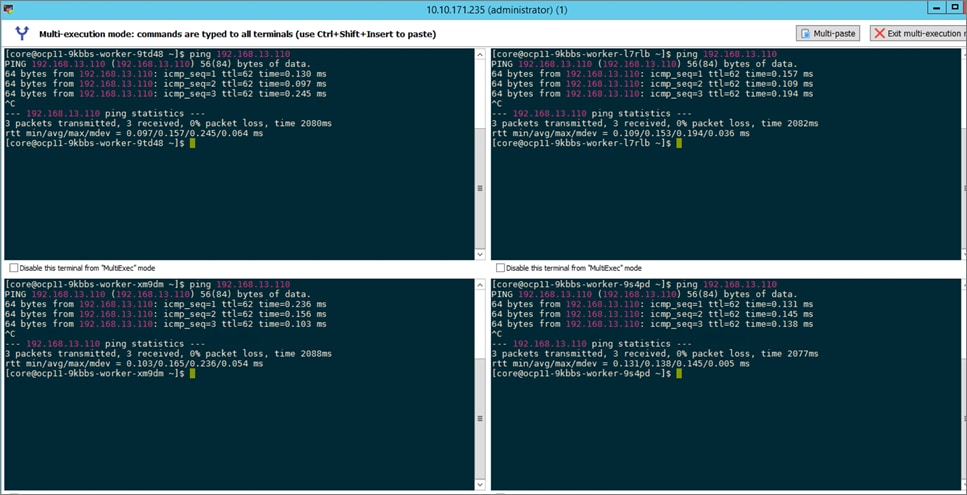The width and height of the screenshot is (967, 495).
Task: Click the blue fork multi-execution icon
Action: pyautogui.click(x=22, y=33)
